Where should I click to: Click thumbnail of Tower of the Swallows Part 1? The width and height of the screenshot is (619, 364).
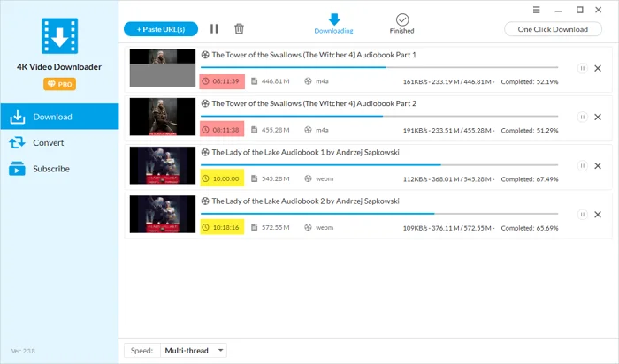(x=162, y=68)
